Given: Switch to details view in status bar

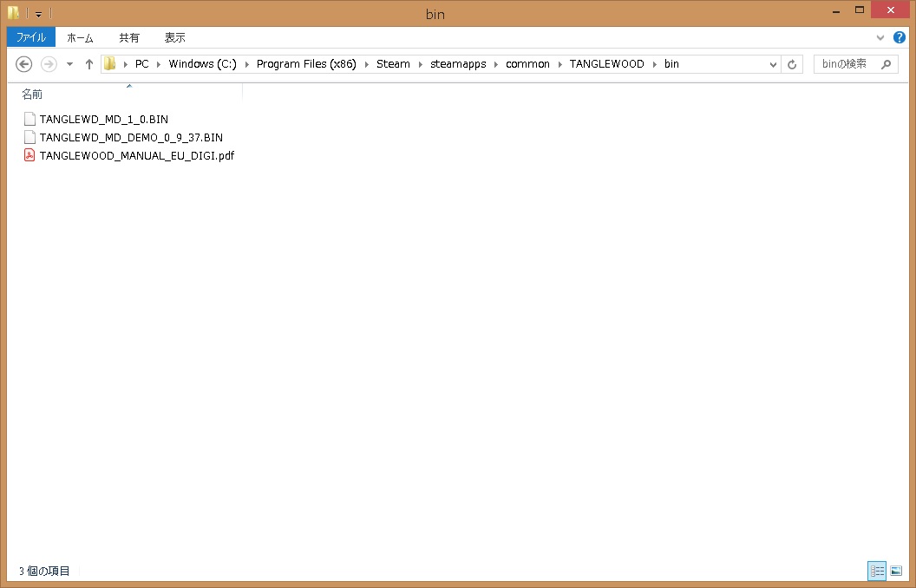Looking at the screenshot, I should [x=877, y=571].
